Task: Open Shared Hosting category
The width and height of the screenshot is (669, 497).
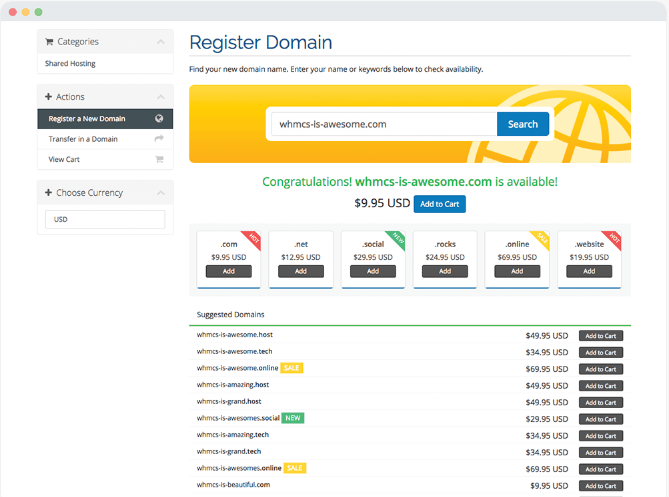Action: pos(71,64)
